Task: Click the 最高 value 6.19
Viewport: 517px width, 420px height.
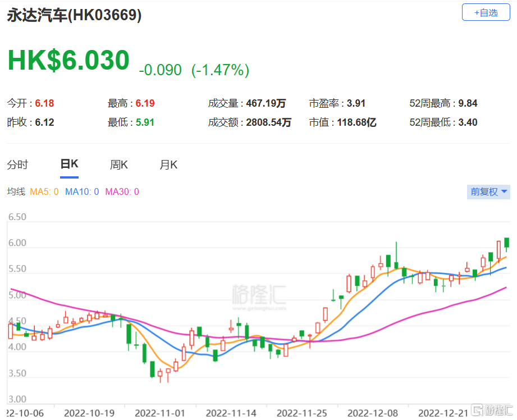Action: tap(145, 103)
